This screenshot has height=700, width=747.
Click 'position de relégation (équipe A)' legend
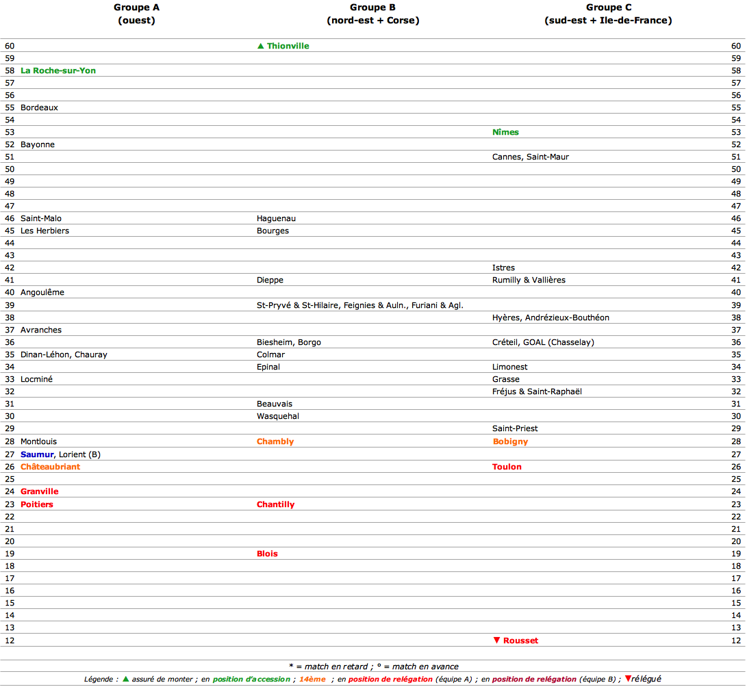coord(409,679)
